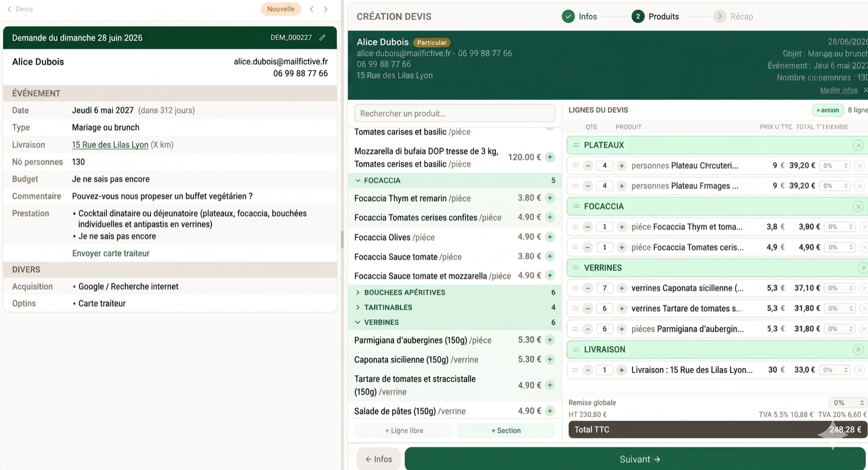This screenshot has width=868, height=470.
Task: Go to the Infos step
Action: pos(580,17)
